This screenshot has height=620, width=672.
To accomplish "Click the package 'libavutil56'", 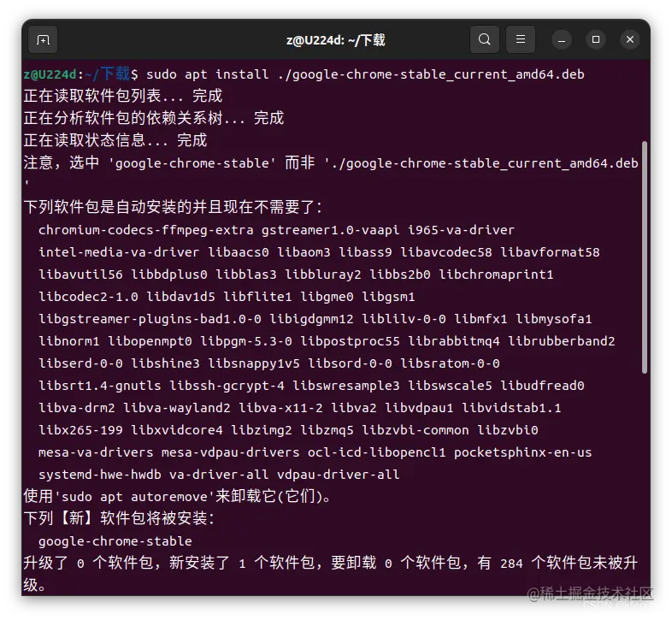I will click(80, 275).
